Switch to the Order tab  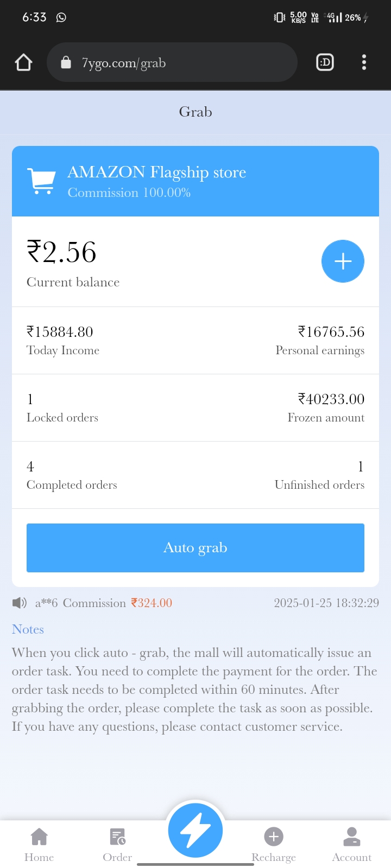coord(117,844)
